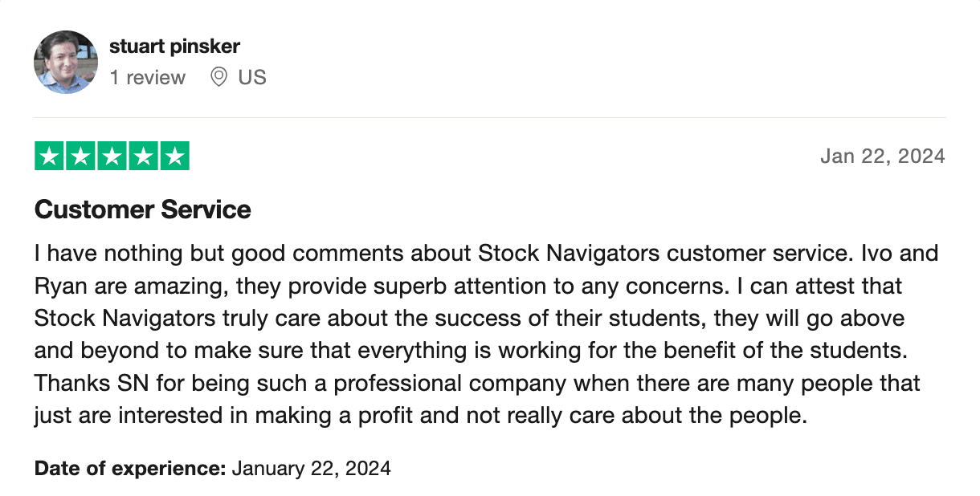The height and width of the screenshot is (496, 980).
Task: Open the 'Customer Service' review title
Action: point(143,209)
